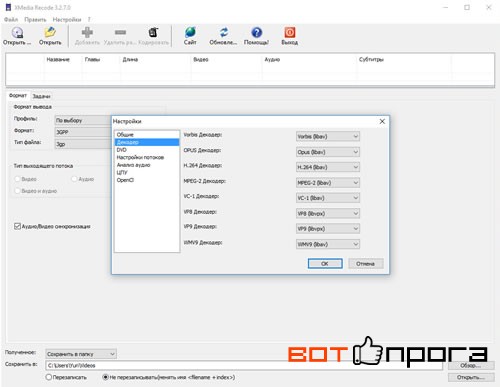The width and height of the screenshot is (500, 387).
Task: Click the save path input field
Action: (244, 365)
